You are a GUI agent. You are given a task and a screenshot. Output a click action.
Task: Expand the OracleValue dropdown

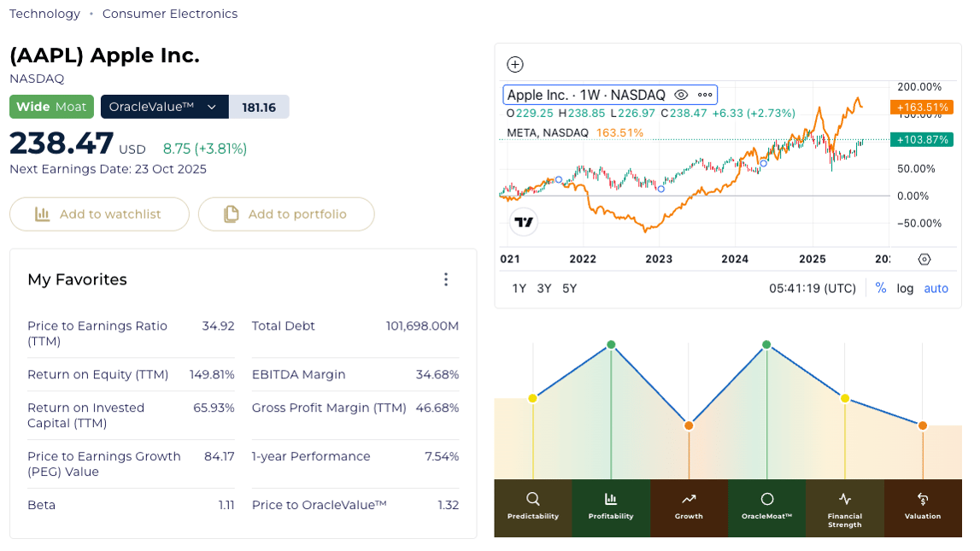[165, 107]
